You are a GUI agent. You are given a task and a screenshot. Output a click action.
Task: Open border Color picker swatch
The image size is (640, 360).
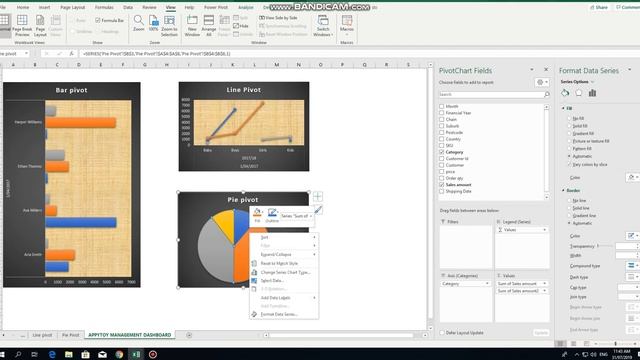click(x=633, y=236)
